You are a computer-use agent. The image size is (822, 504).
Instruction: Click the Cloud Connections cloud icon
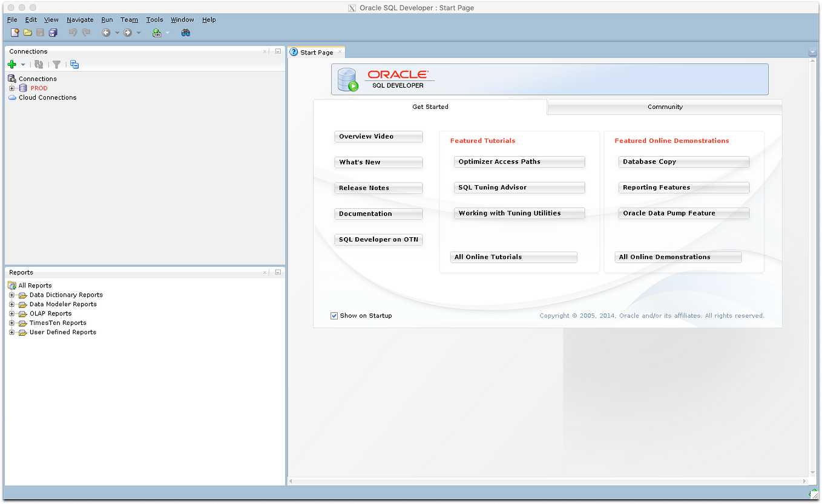12,97
